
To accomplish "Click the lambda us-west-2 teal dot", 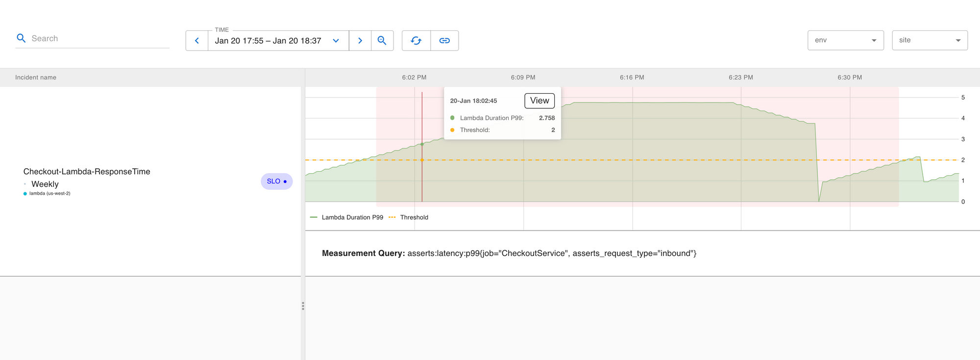I will (x=25, y=194).
